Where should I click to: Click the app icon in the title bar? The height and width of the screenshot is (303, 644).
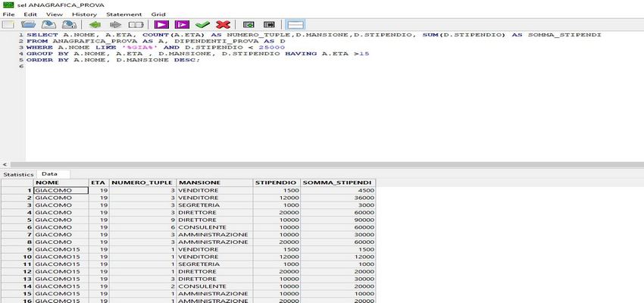click(8, 5)
